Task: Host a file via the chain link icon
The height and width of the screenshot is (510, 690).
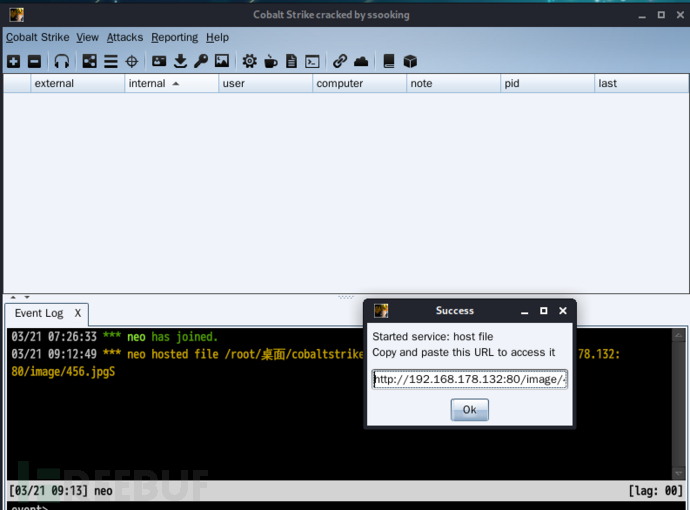Action: click(340, 61)
